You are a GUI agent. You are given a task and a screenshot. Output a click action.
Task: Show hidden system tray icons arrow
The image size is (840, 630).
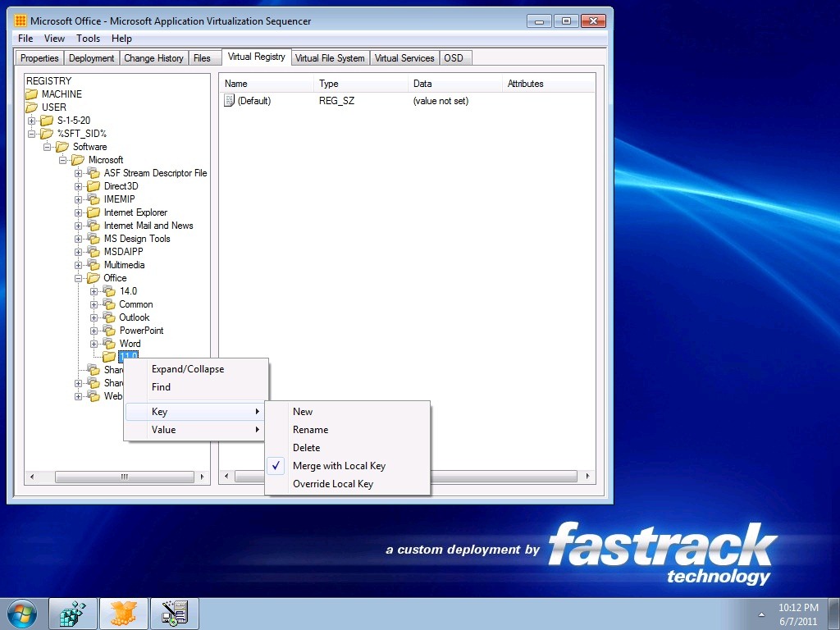click(760, 614)
